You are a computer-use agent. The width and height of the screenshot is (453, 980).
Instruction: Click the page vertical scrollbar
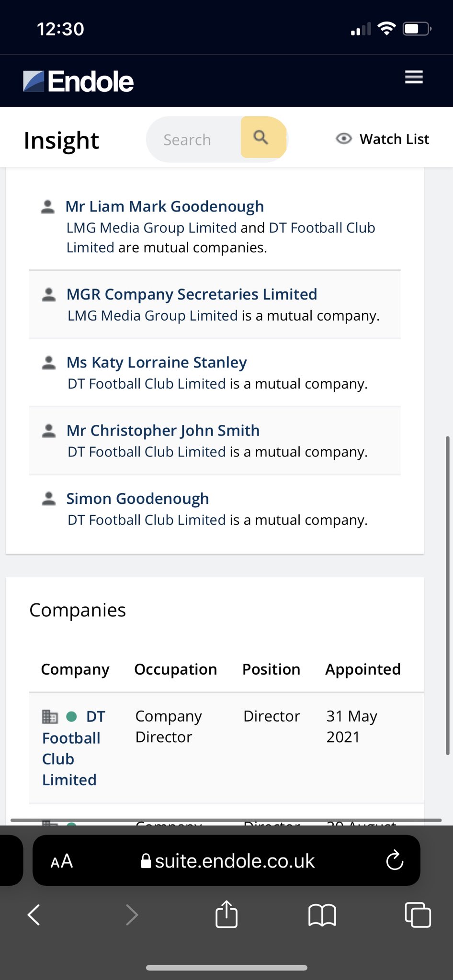click(447, 595)
